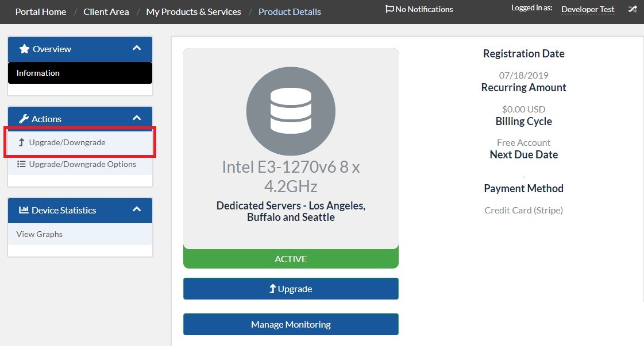Viewport: 644px width, 346px height.
Task: Click the wrench icon beside Actions
Action: [24, 119]
